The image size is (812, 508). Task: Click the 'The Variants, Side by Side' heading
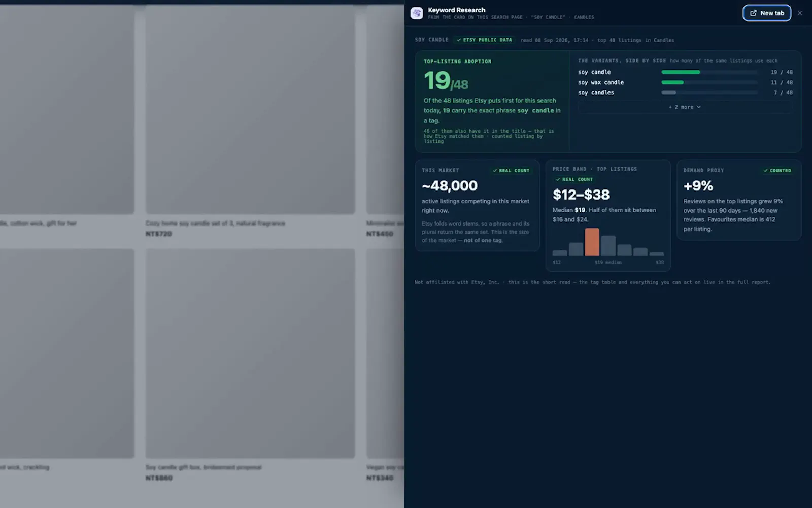point(622,61)
